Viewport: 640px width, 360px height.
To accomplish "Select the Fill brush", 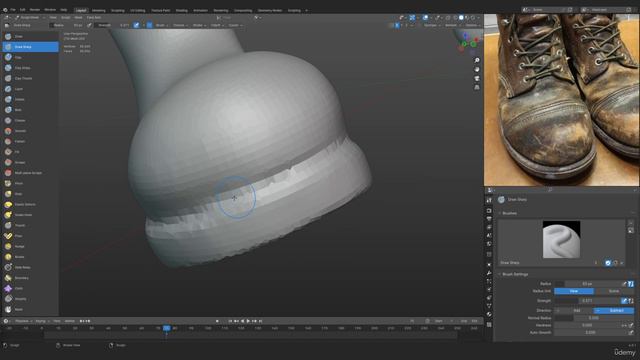I will tap(30, 152).
